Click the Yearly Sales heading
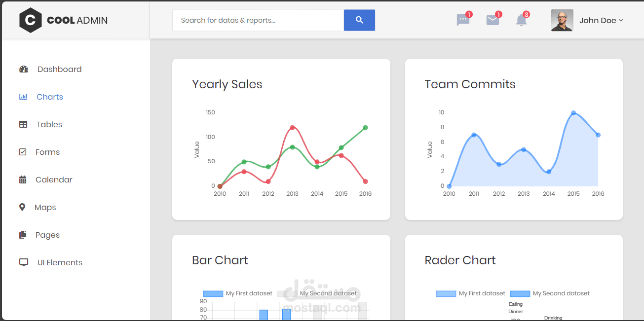Image resolution: width=644 pixels, height=321 pixels. (227, 84)
